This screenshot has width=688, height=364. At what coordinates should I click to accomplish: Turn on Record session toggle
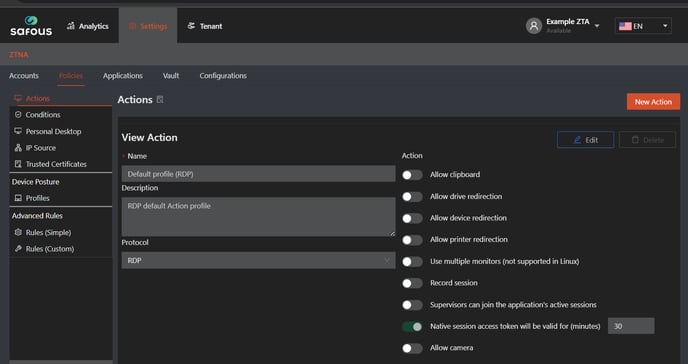[x=412, y=283]
